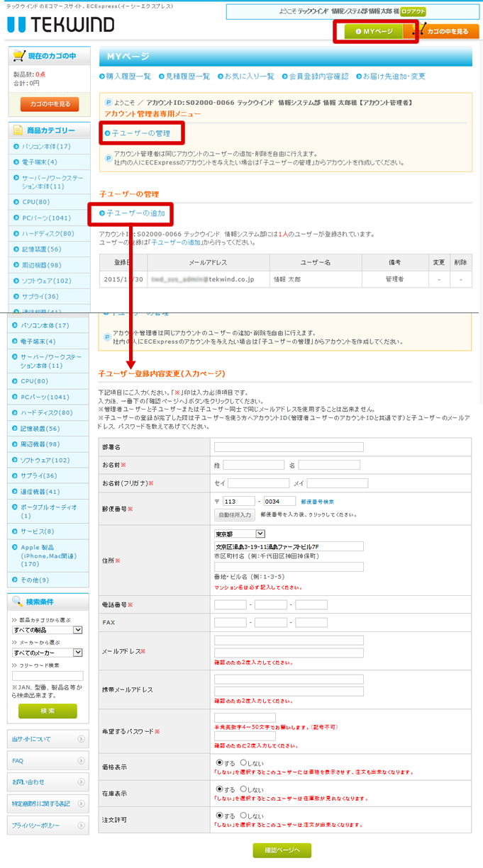The height and width of the screenshot is (868, 483).
Task: Select the admin email cell in user table
Action: click(207, 279)
